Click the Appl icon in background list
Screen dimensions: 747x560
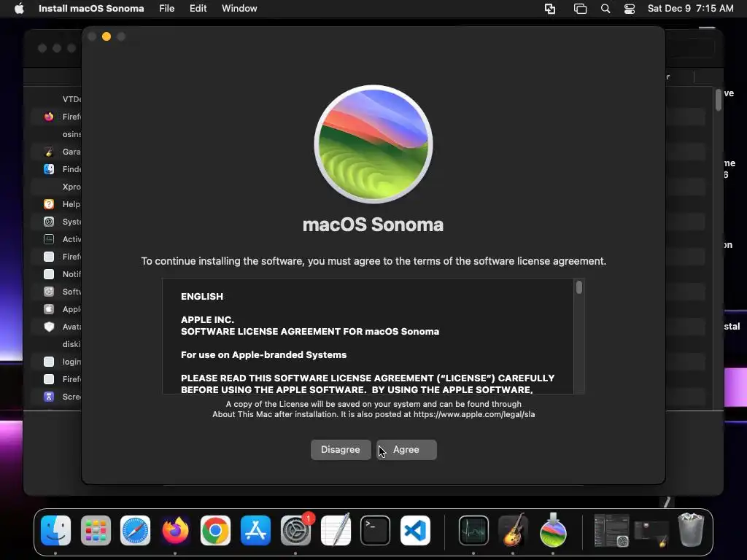pos(49,309)
